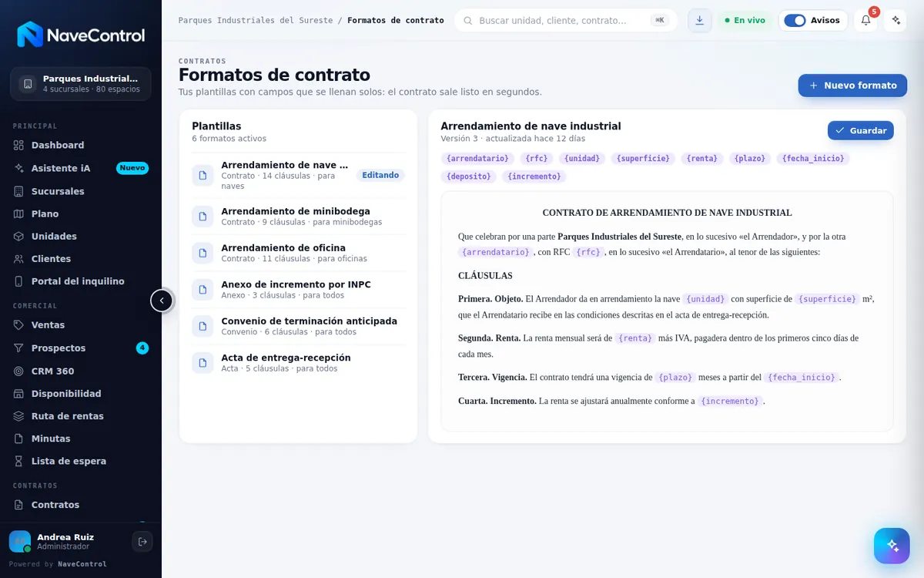Open the notifications bell
924x578 pixels.
(x=865, y=20)
